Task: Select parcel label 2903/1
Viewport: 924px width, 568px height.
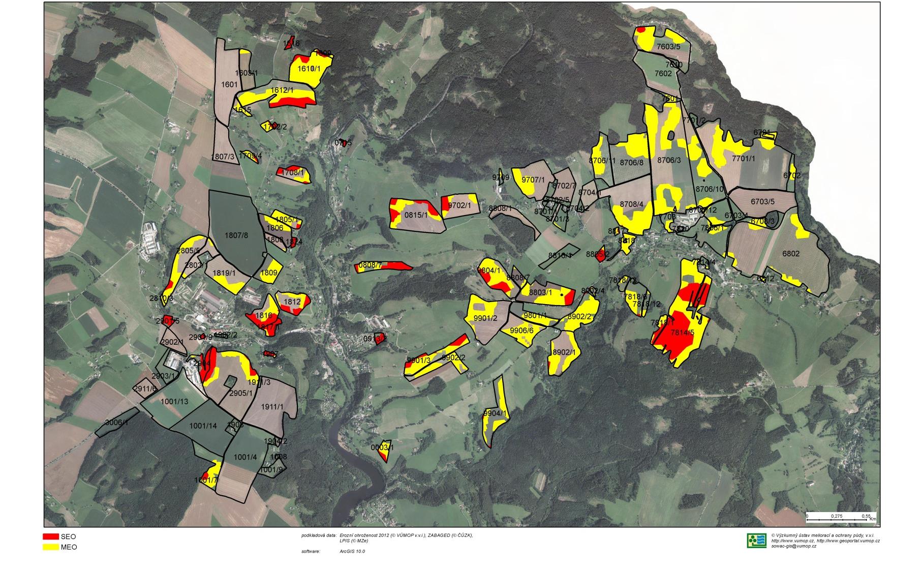Action: click(x=163, y=376)
